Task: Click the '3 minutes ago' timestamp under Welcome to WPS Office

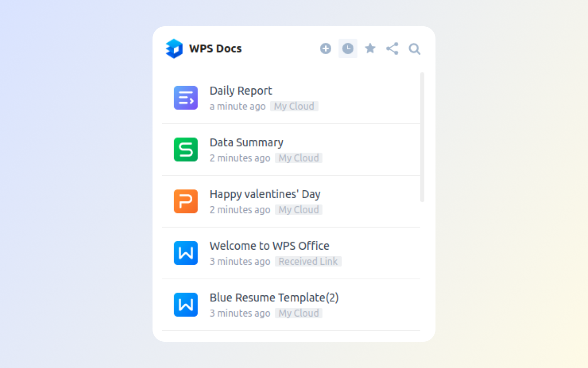Action: pos(240,261)
